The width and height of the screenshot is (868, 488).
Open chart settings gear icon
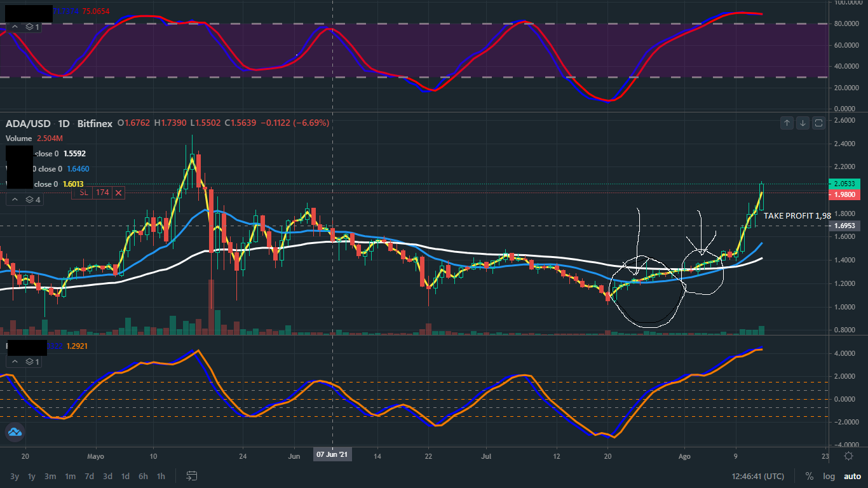point(848,456)
